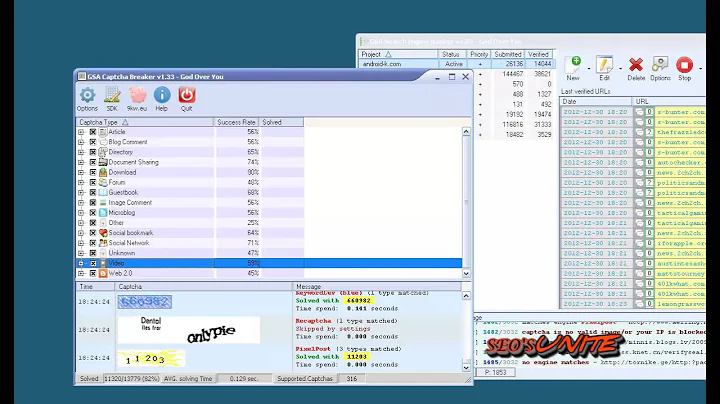The image size is (720, 404).
Task: Select the Article category icon
Action: pyautogui.click(x=103, y=132)
